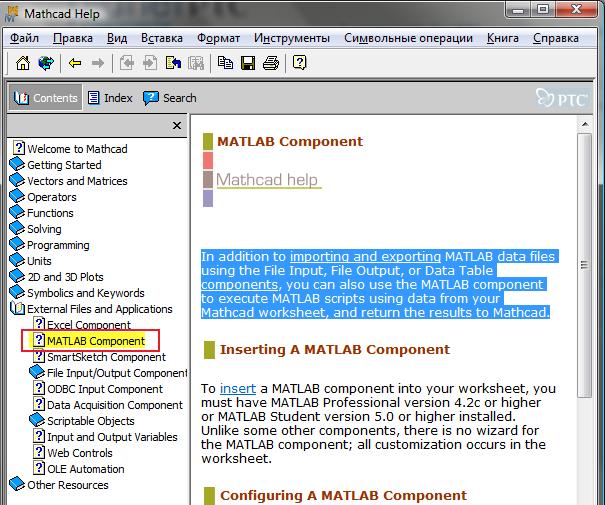Click OLE Automation topic icon
605x505 pixels.
coord(39,468)
